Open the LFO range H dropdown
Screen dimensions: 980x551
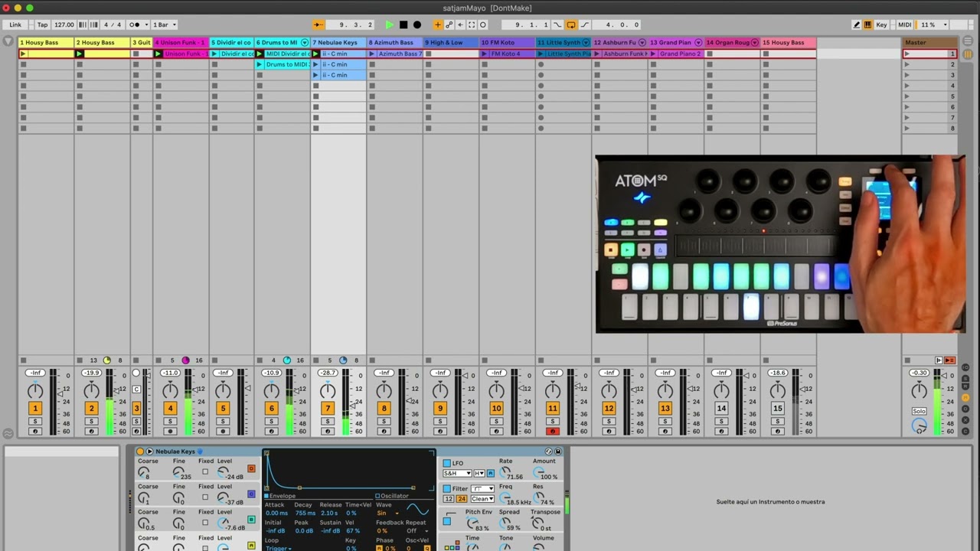(479, 474)
